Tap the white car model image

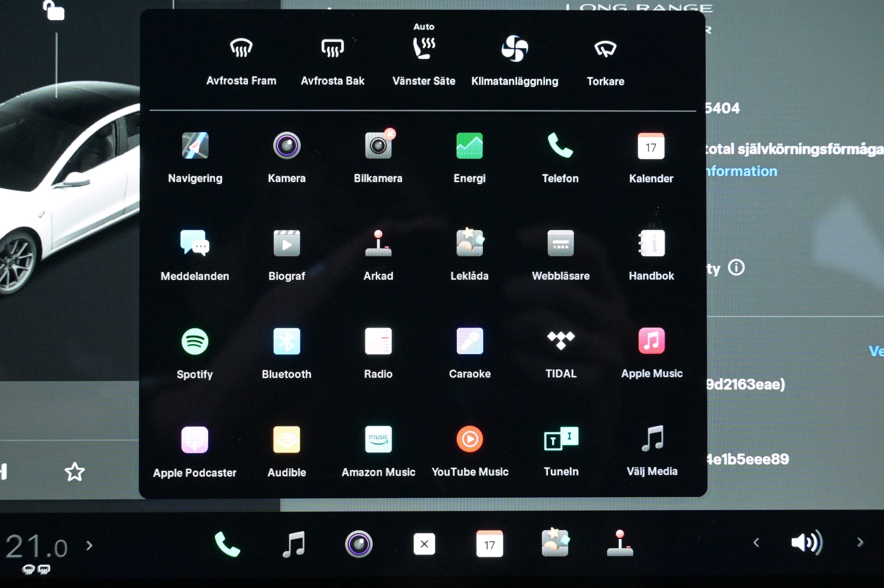pos(69,187)
